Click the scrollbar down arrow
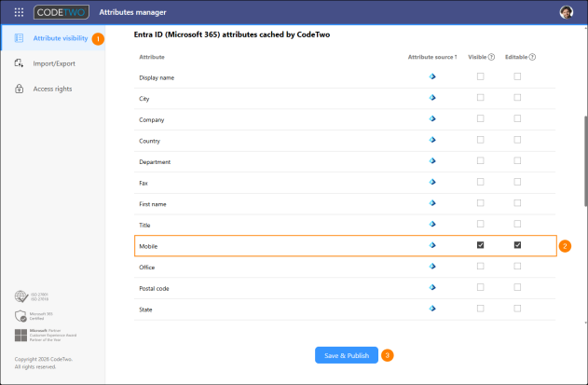Viewport: 588px width, 385px height. pos(585,323)
